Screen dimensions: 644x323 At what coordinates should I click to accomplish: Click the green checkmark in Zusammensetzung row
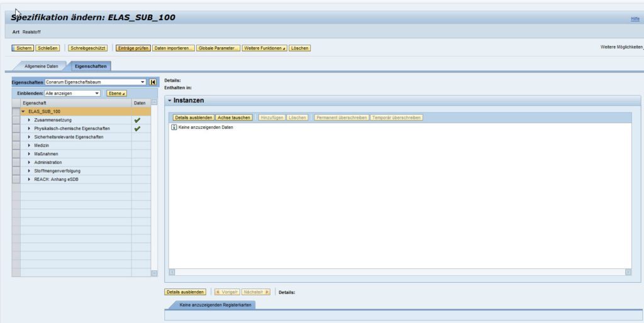[x=137, y=120]
